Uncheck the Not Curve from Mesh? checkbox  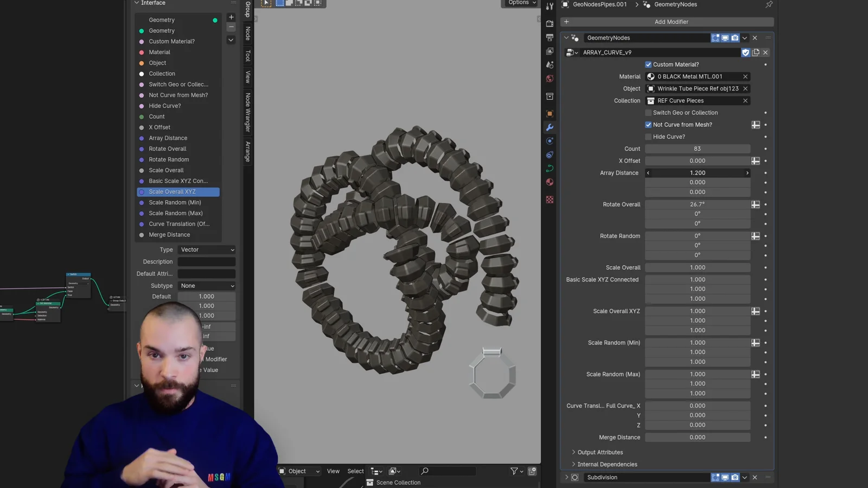(648, 124)
